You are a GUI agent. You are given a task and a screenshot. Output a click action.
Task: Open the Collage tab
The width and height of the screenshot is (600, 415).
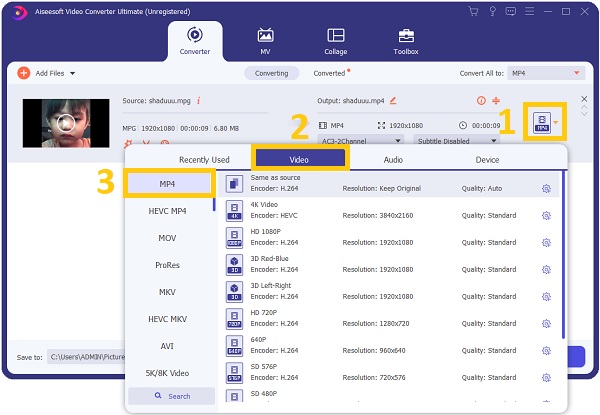click(x=336, y=41)
